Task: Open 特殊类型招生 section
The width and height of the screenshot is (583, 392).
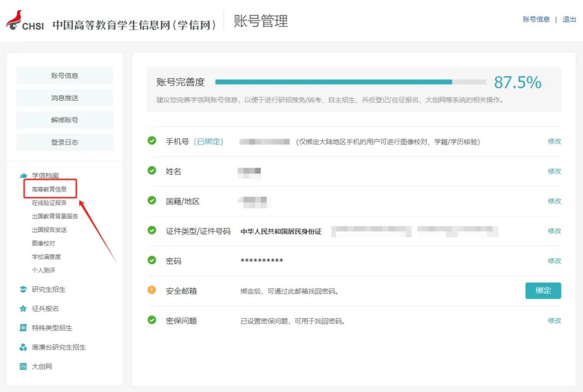Action: click(52, 328)
